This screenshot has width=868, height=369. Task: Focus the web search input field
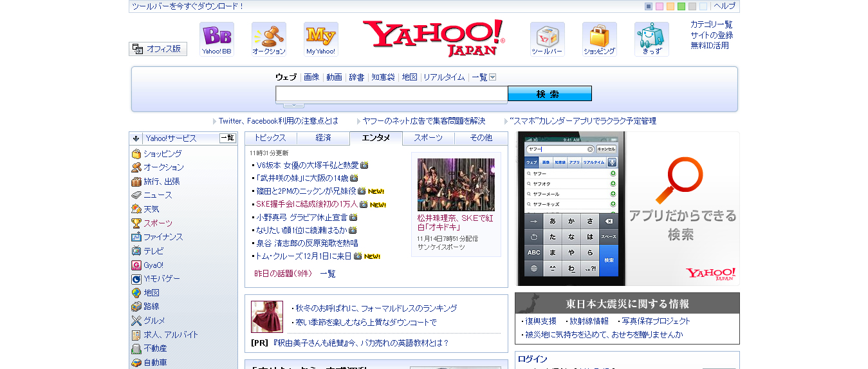pos(392,94)
